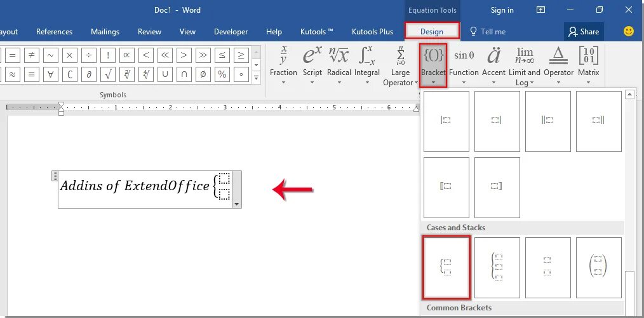This screenshot has height=318, width=644.
Task: Insert single left vertical bar bracket
Action: (446, 121)
